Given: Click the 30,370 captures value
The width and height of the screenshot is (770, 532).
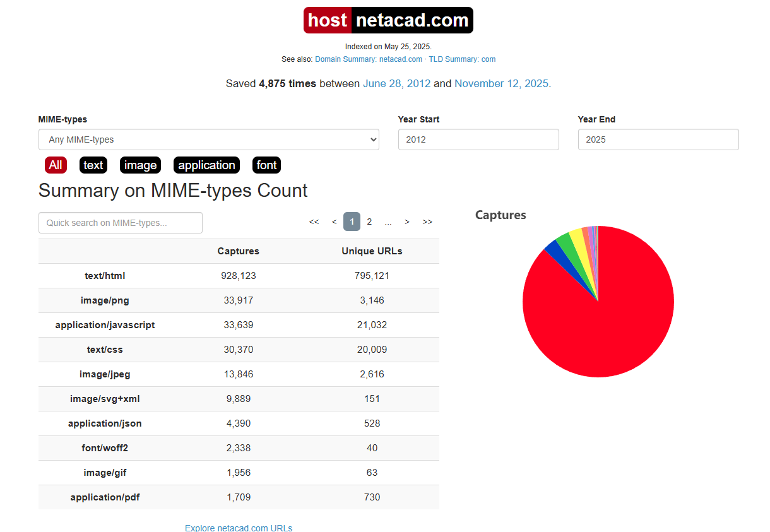Looking at the screenshot, I should click(239, 350).
